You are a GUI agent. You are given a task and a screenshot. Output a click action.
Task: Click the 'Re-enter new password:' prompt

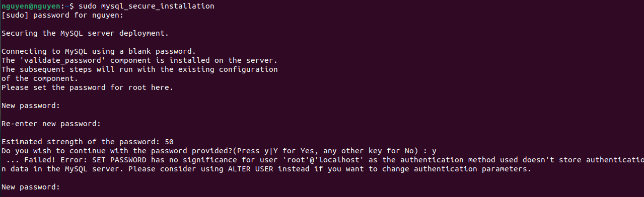tap(51, 124)
